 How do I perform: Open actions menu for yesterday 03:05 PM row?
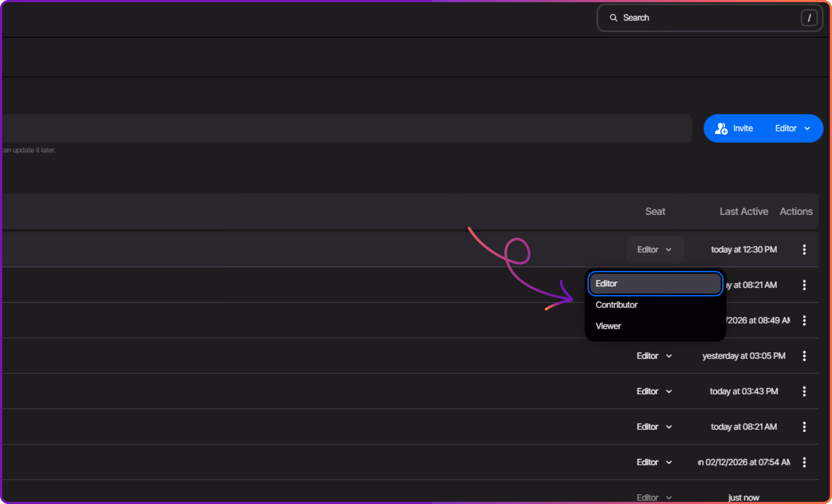(x=804, y=356)
